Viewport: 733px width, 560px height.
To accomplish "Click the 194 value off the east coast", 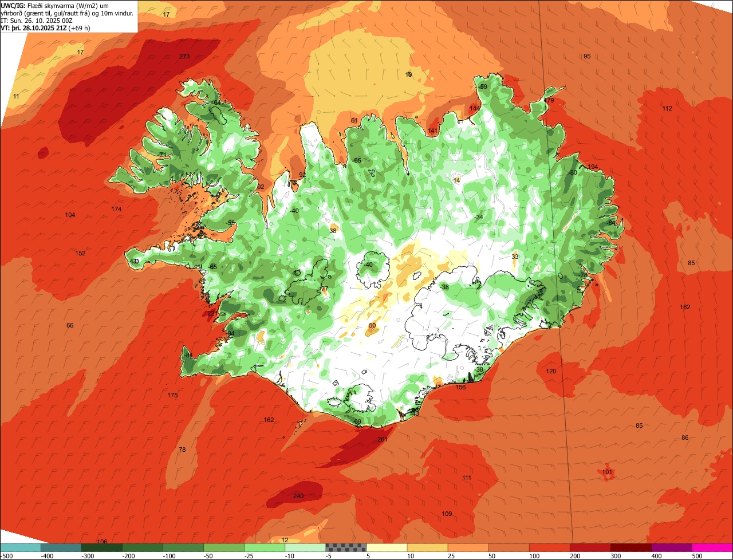I will (593, 167).
